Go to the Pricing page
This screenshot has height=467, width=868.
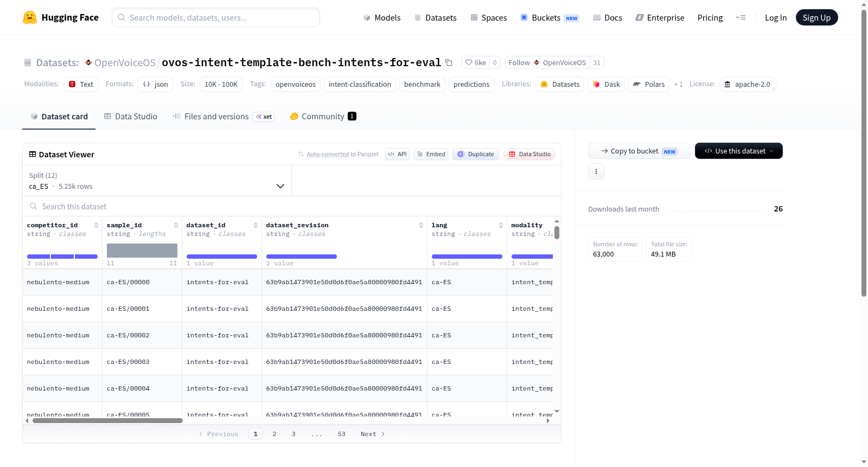[710, 17]
